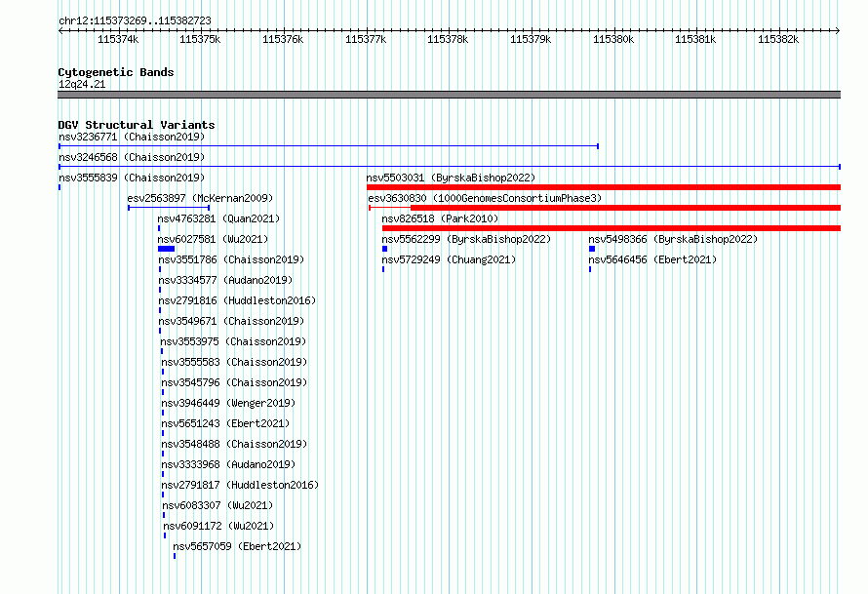The height and width of the screenshot is (594, 868).
Task: Click the gray 12q24.21 cytogenetic band bar
Action: (x=449, y=95)
